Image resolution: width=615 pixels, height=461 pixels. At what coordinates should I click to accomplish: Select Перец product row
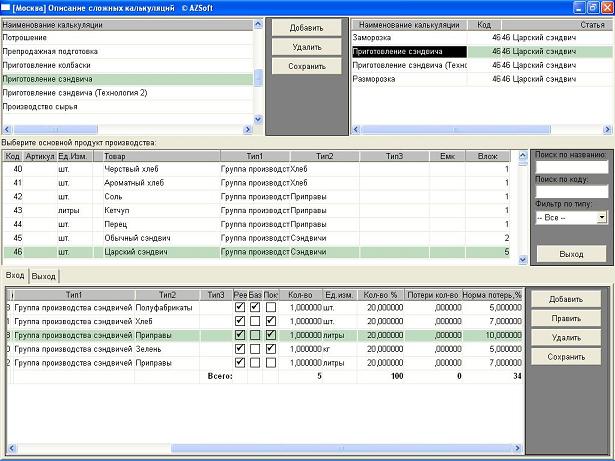pyautogui.click(x=257, y=224)
